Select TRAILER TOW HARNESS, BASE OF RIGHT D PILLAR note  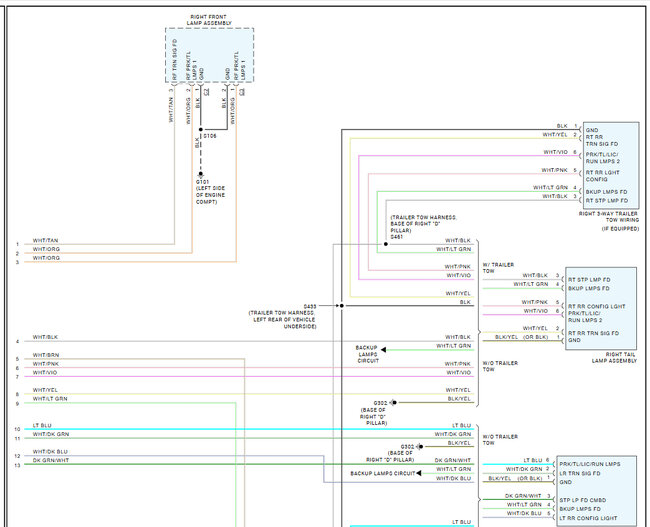click(423, 224)
